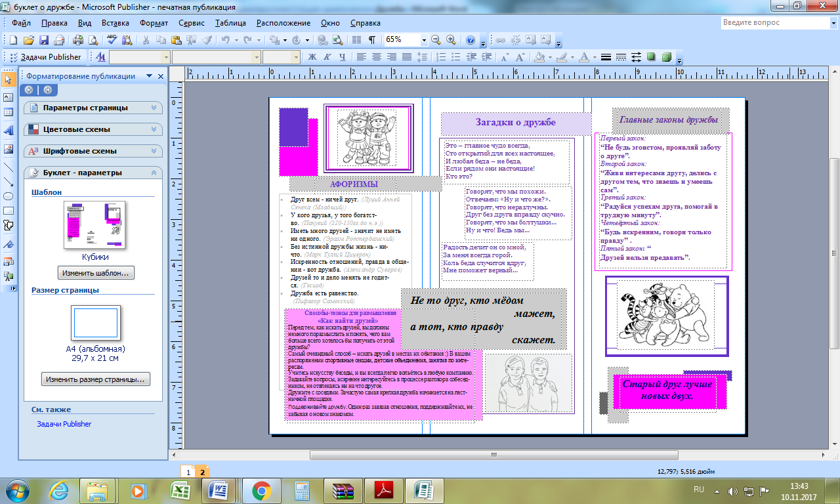This screenshot has height=504, width=840.
Task: Run the ABC spelling check
Action: [x=113, y=40]
